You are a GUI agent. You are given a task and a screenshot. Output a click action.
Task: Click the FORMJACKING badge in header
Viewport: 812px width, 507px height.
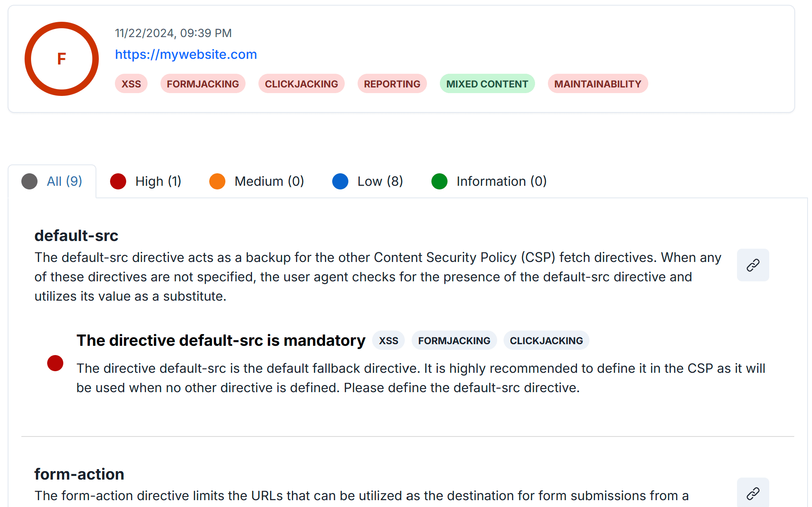coord(202,84)
